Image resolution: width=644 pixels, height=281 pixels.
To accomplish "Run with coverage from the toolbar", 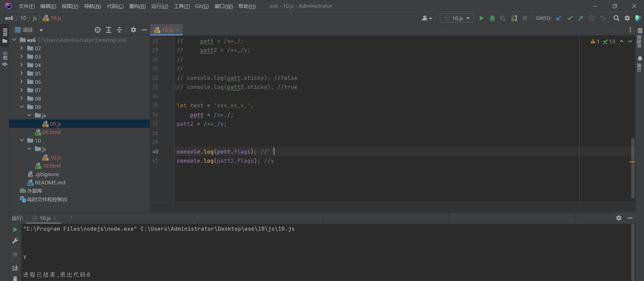I will tap(503, 18).
